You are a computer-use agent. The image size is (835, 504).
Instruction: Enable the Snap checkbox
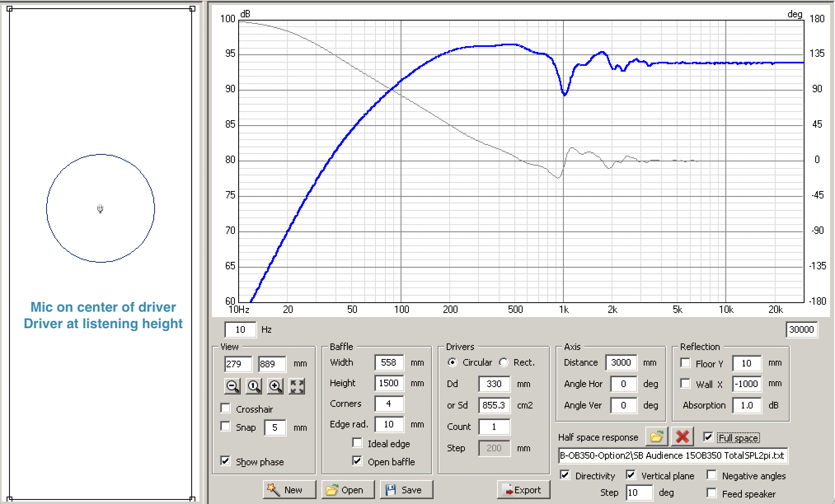click(225, 426)
